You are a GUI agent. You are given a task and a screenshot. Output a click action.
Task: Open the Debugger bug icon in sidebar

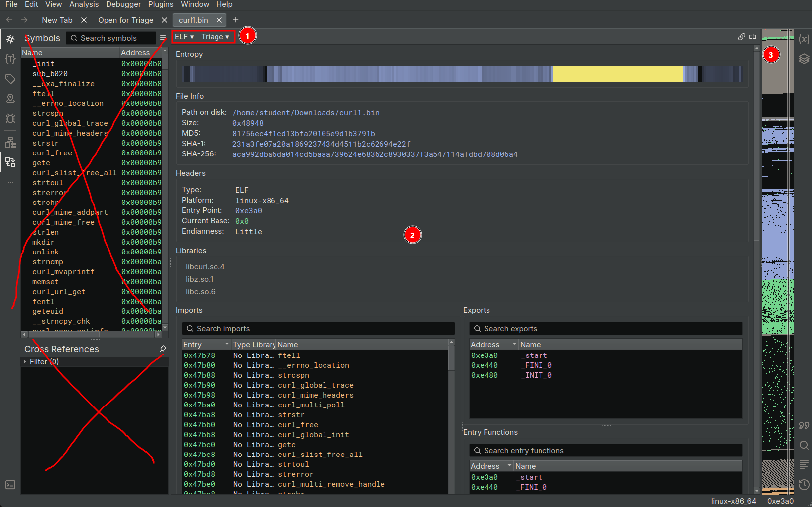tap(10, 118)
